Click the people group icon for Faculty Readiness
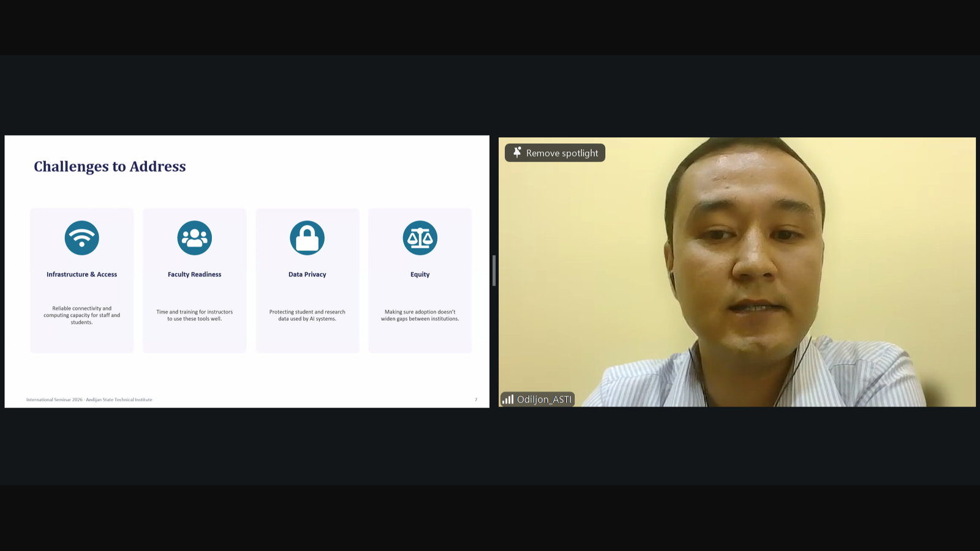The height and width of the screenshot is (551, 980). click(x=195, y=238)
